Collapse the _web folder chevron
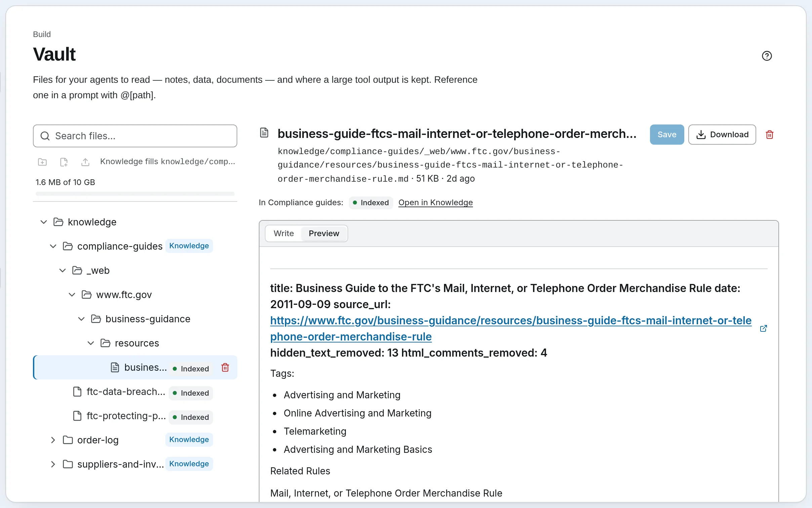 [x=63, y=270]
